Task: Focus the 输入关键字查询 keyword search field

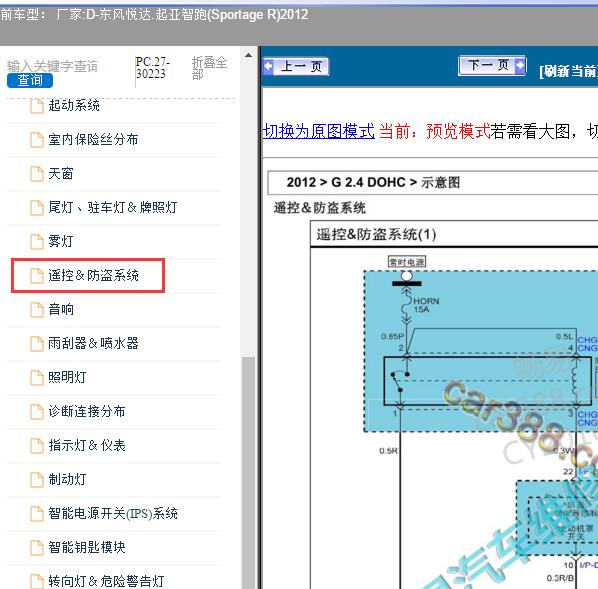Action: coord(53,66)
